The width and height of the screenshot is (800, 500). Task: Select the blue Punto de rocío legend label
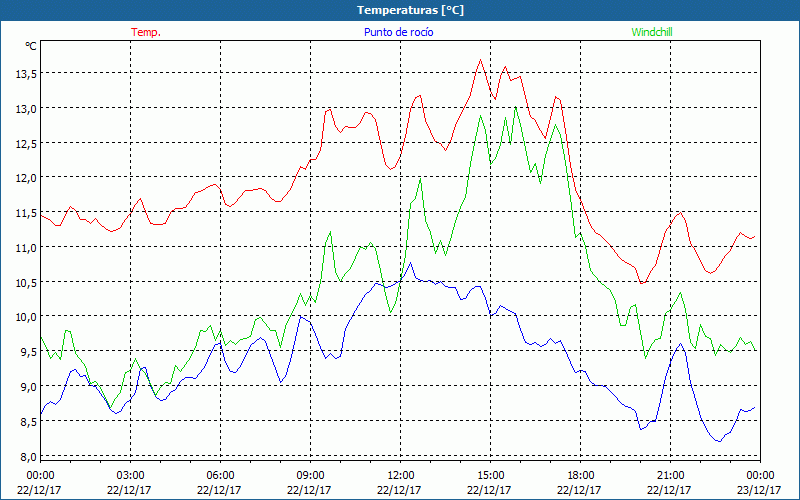tap(398, 32)
